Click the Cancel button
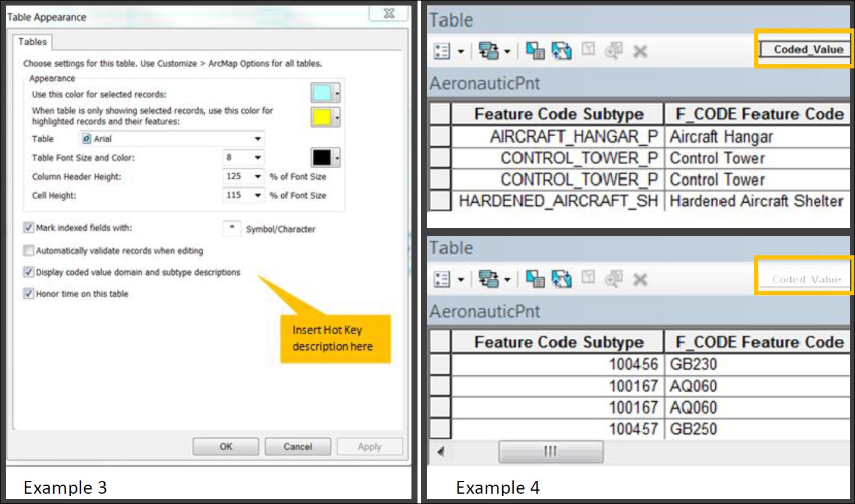This screenshot has height=504, width=855. [x=298, y=447]
